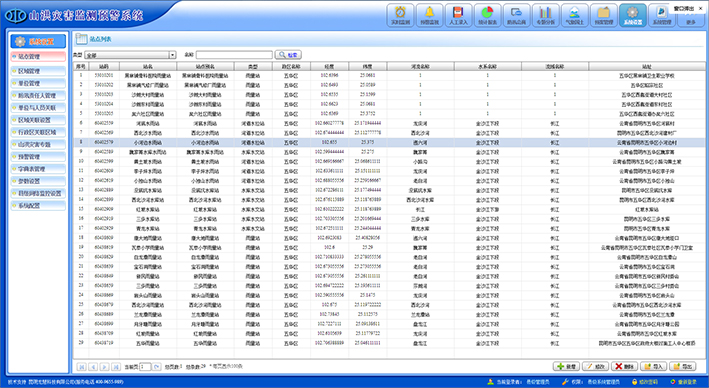Viewport: 709px width, 388px height.
Task: Click the pencil edit button
Action: (595, 366)
